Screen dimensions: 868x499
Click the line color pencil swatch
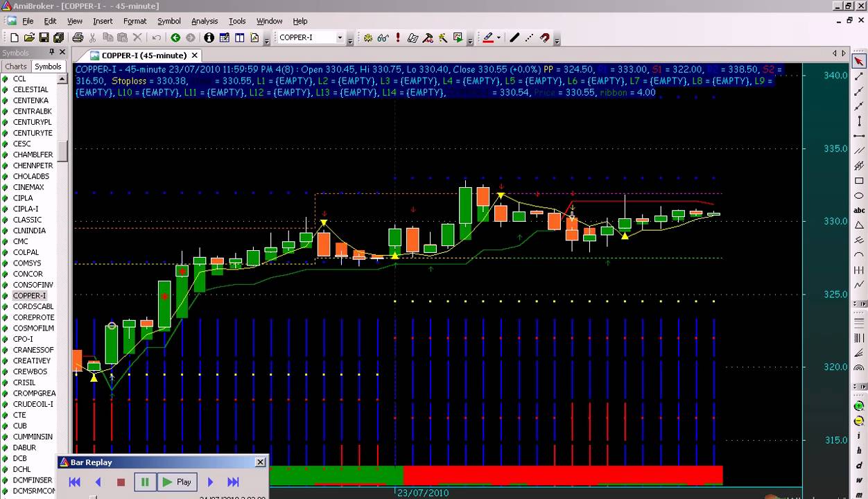(488, 37)
